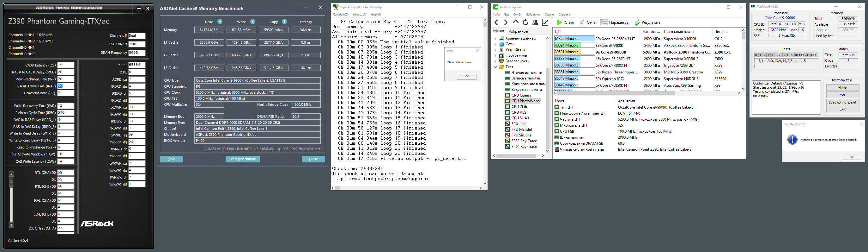Select CPU SHA3 benchmark in tree
The height and width of the screenshot is (252, 868).
point(520,118)
